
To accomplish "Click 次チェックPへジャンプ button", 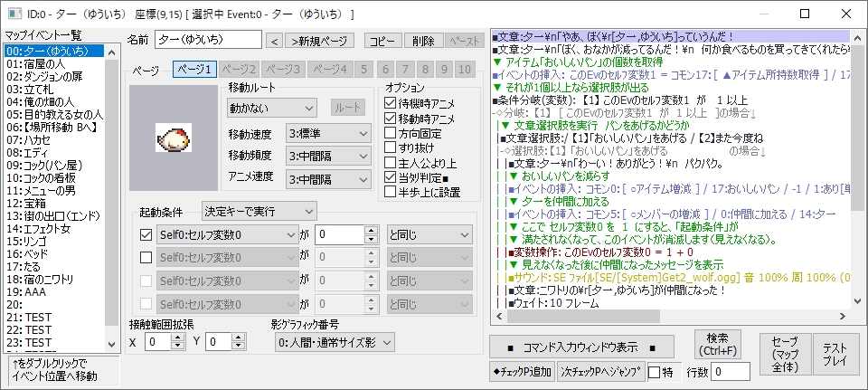I will click(602, 372).
